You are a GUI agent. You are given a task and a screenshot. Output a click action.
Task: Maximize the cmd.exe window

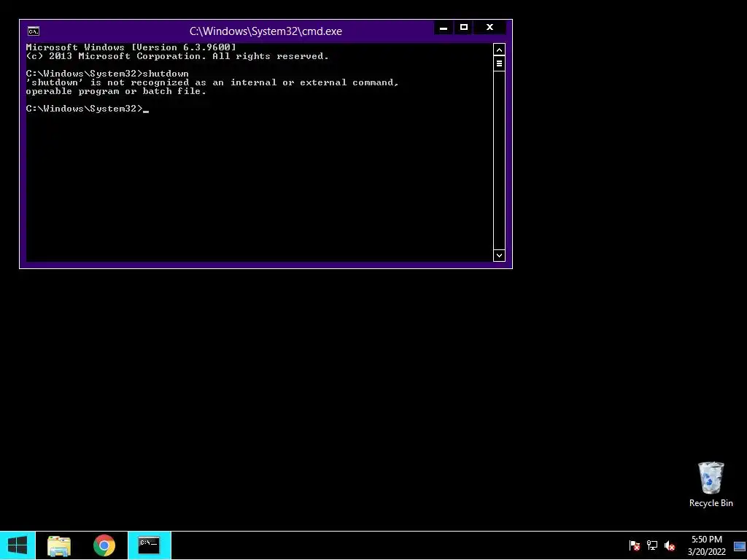(464, 28)
